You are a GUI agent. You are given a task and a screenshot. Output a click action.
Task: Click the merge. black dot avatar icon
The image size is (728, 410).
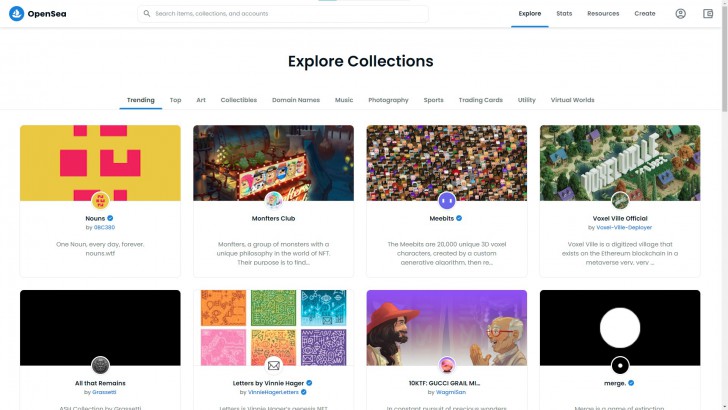point(620,365)
